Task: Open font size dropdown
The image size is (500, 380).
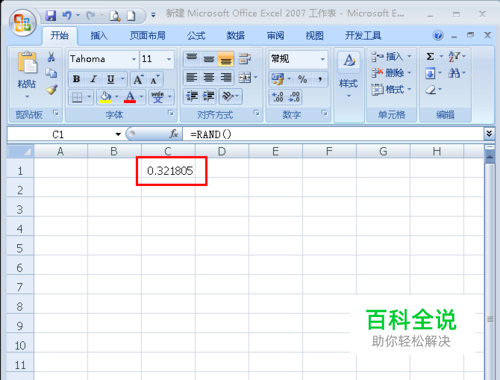Action: (169, 59)
